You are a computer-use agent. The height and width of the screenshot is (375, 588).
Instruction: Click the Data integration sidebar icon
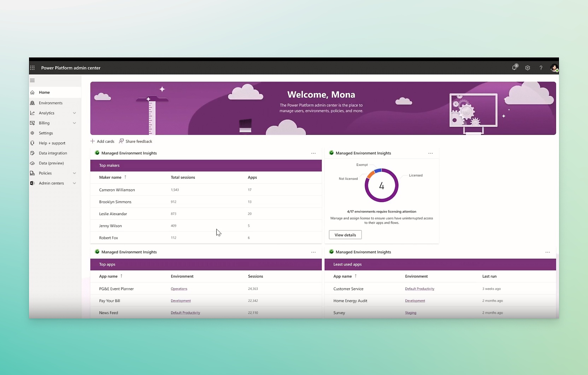33,153
